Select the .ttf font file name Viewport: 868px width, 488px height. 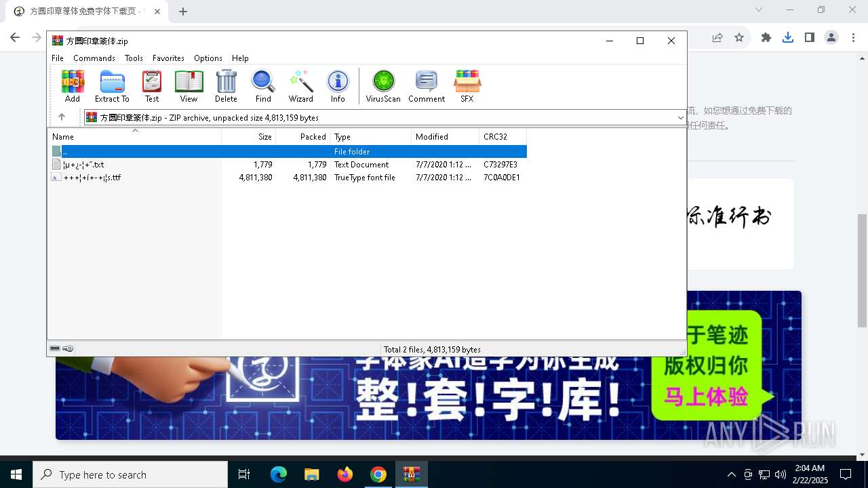[x=92, y=178]
